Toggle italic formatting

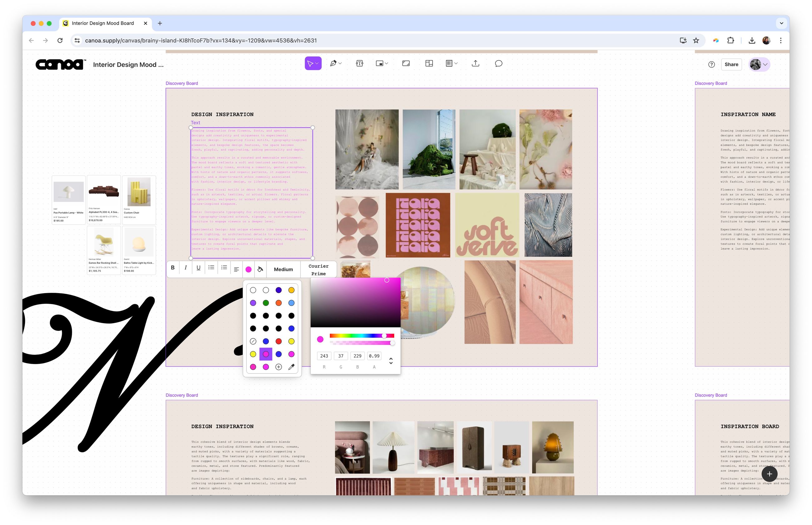pos(185,268)
